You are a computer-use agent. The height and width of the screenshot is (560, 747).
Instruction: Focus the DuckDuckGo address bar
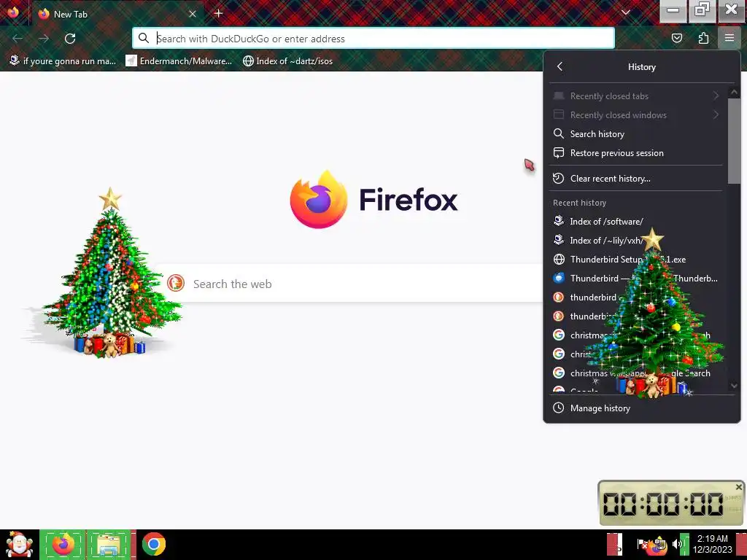(373, 38)
